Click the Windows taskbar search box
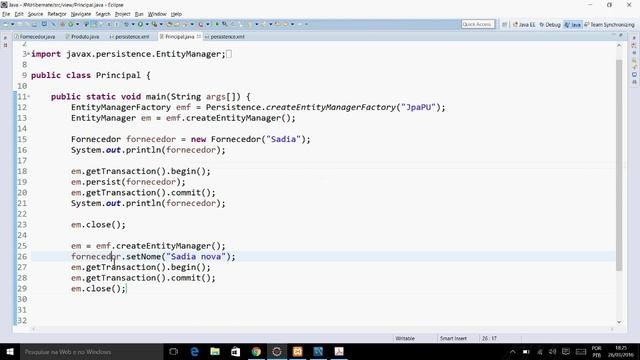This screenshot has height=360, width=640. (91, 351)
